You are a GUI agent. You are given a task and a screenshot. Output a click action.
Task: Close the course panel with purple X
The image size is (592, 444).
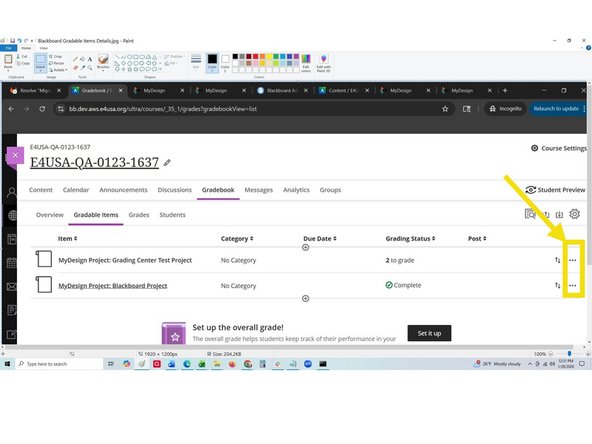point(15,155)
